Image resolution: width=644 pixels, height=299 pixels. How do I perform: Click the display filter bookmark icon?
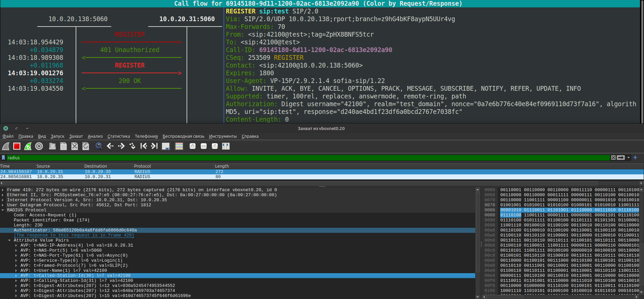(3, 158)
